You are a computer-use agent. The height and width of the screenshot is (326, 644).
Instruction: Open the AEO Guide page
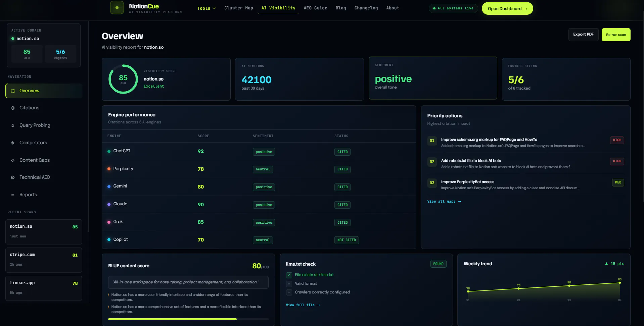tap(316, 8)
